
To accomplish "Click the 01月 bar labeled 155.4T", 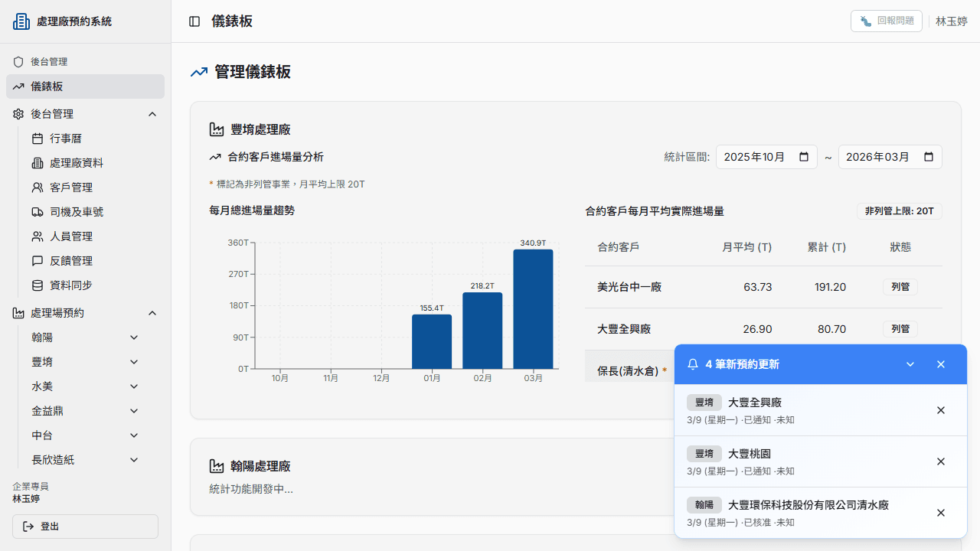I will (x=432, y=341).
